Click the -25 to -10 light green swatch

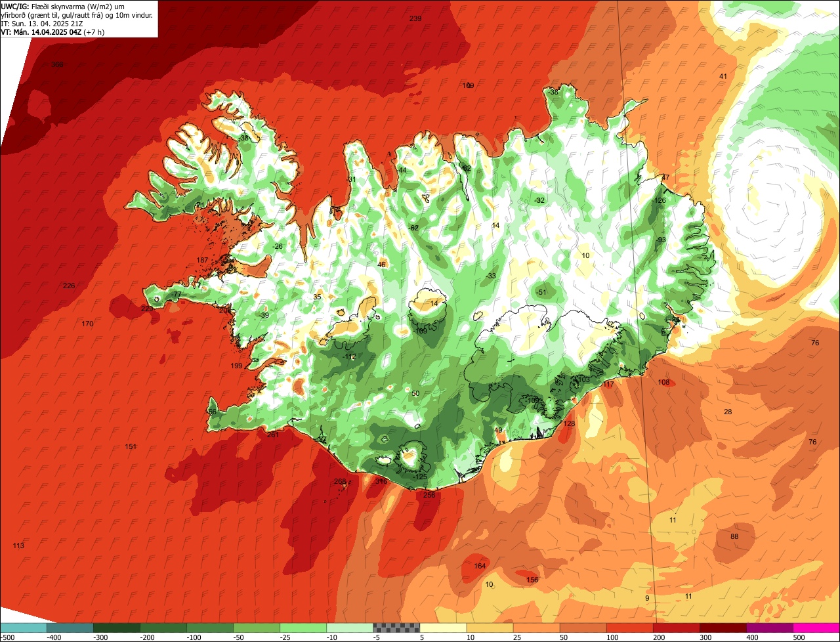click(303, 628)
